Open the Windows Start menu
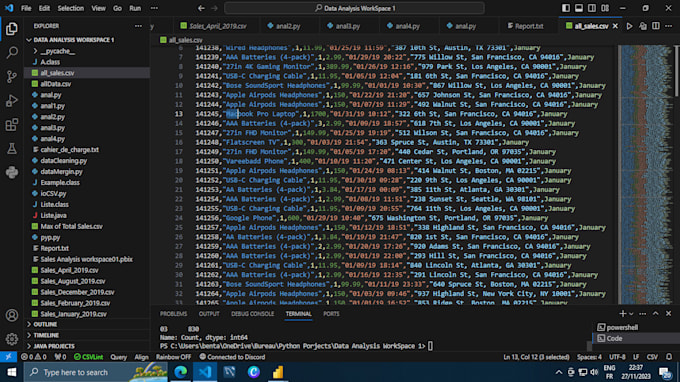This screenshot has height=382, width=680. [x=12, y=372]
